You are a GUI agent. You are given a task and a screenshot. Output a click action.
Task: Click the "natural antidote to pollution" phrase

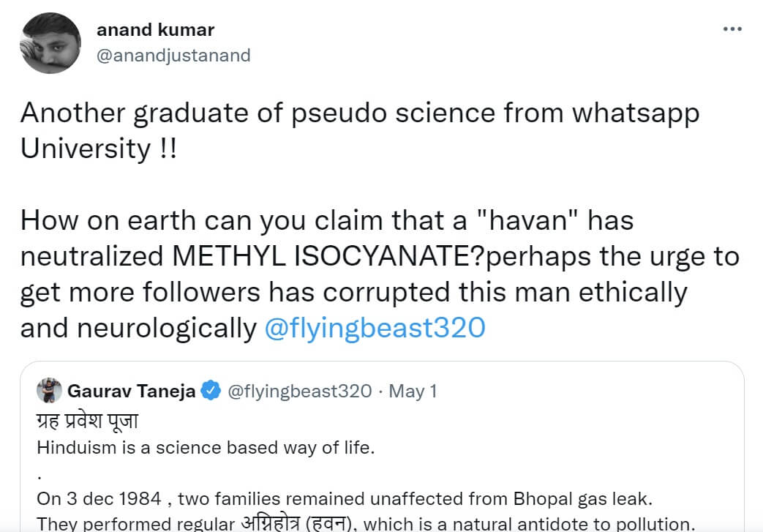(x=564, y=523)
